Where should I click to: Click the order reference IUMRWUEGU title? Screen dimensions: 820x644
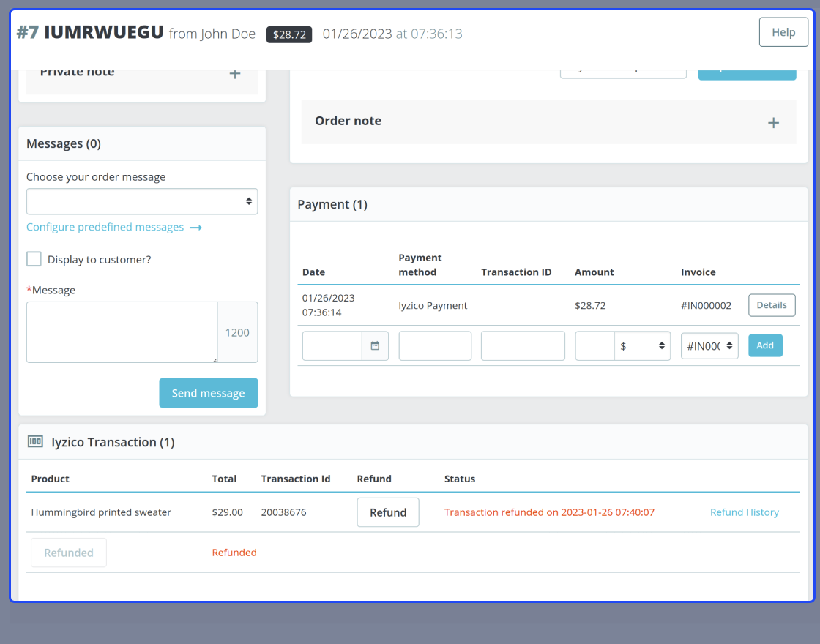coord(103,32)
